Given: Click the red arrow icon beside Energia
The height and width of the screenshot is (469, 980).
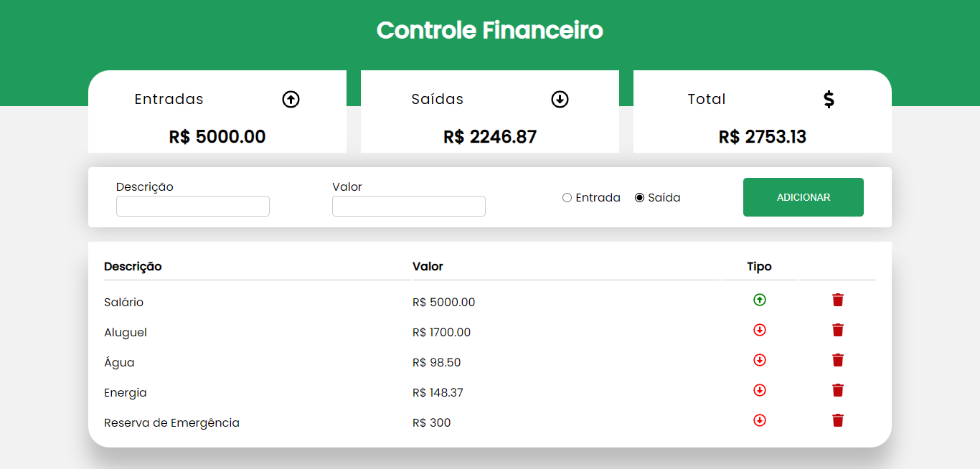Looking at the screenshot, I should point(759,390).
